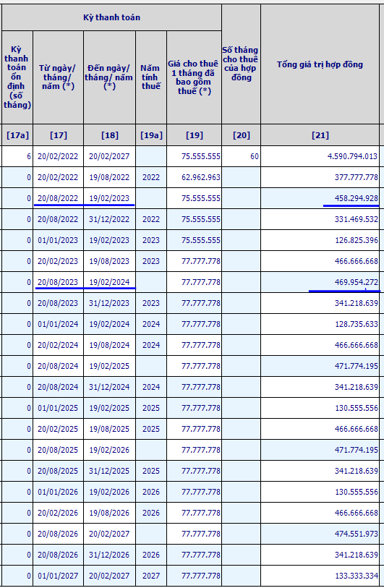The width and height of the screenshot is (384, 588).
Task: Click the end date cell 19/08/2025
Action: [x=109, y=429]
